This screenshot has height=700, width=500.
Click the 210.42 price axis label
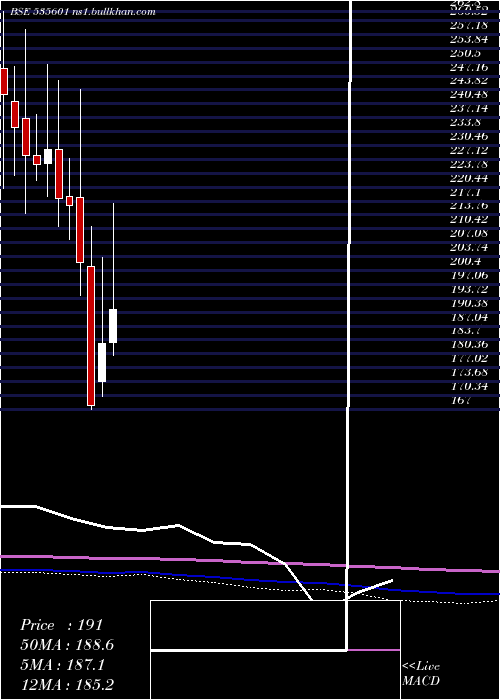(468, 220)
